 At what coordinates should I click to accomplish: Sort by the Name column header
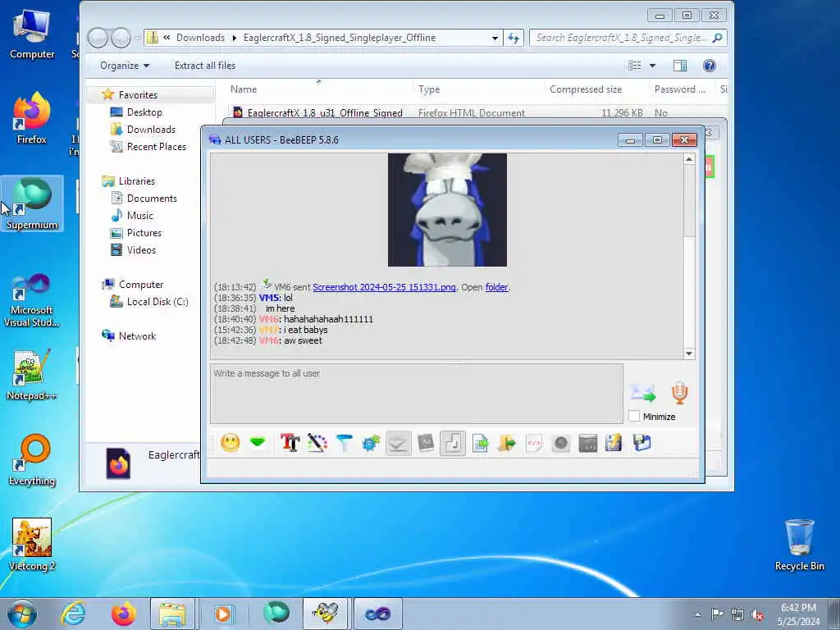[243, 89]
